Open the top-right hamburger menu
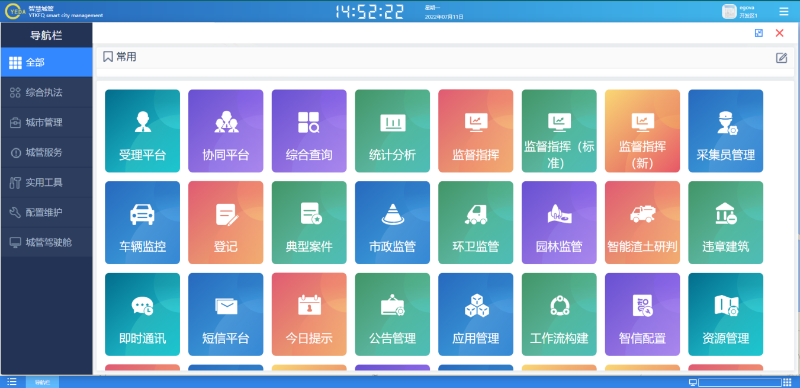The image size is (800, 388). 784,11
